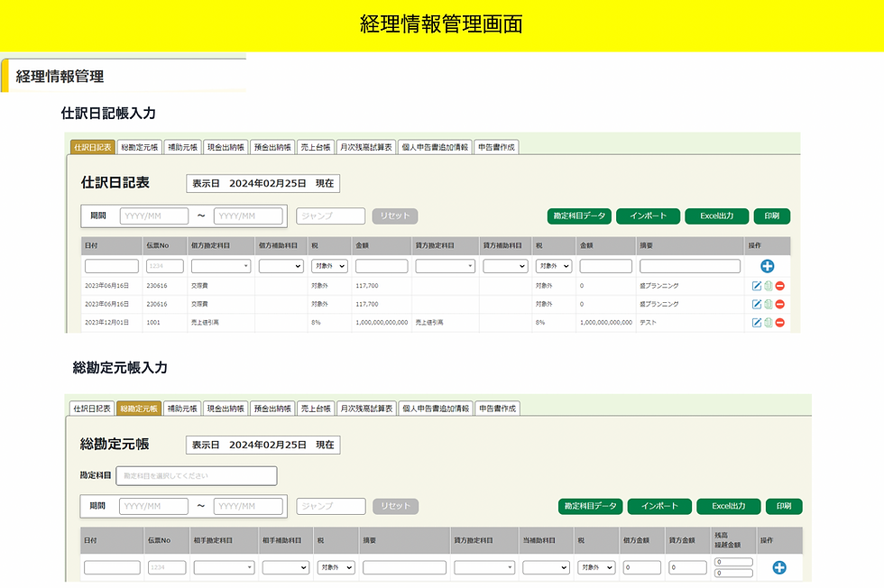The width and height of the screenshot is (884, 588).
Task: Focus the 摘要 input in 総勘定元帳 input row
Action: [404, 567]
